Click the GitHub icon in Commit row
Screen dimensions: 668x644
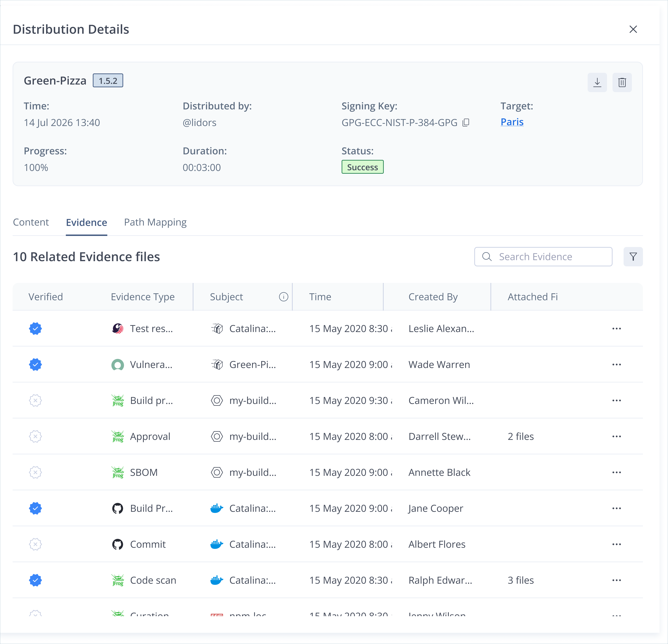(117, 544)
